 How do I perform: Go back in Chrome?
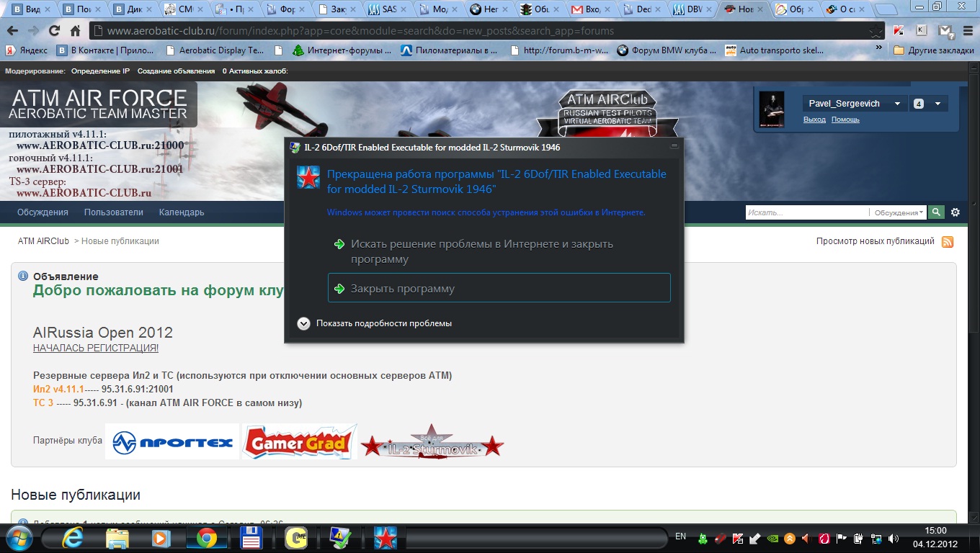12,31
